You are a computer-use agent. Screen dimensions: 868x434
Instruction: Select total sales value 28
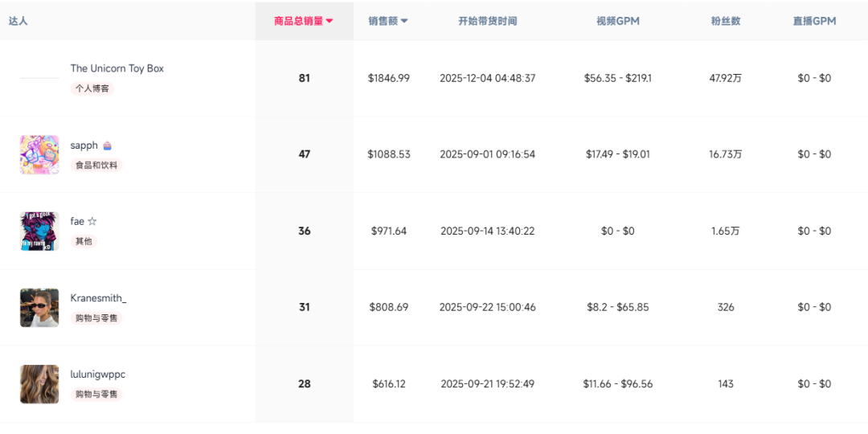[305, 383]
